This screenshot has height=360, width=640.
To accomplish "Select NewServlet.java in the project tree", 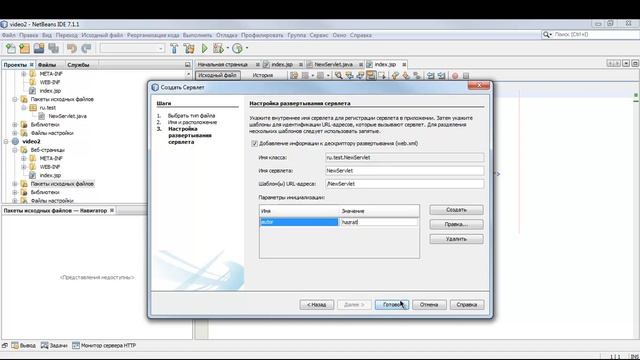I will click(67, 116).
